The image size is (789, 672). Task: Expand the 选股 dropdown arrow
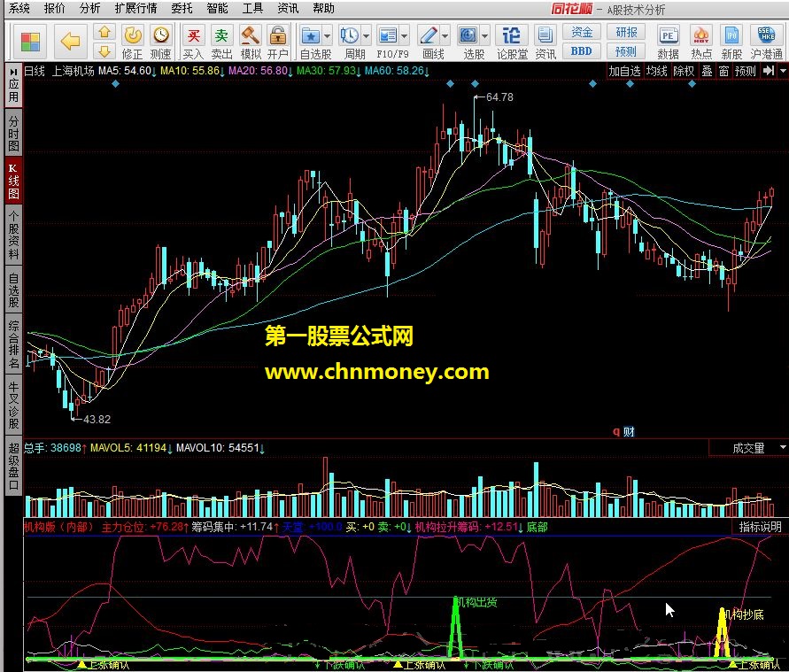click(x=484, y=35)
